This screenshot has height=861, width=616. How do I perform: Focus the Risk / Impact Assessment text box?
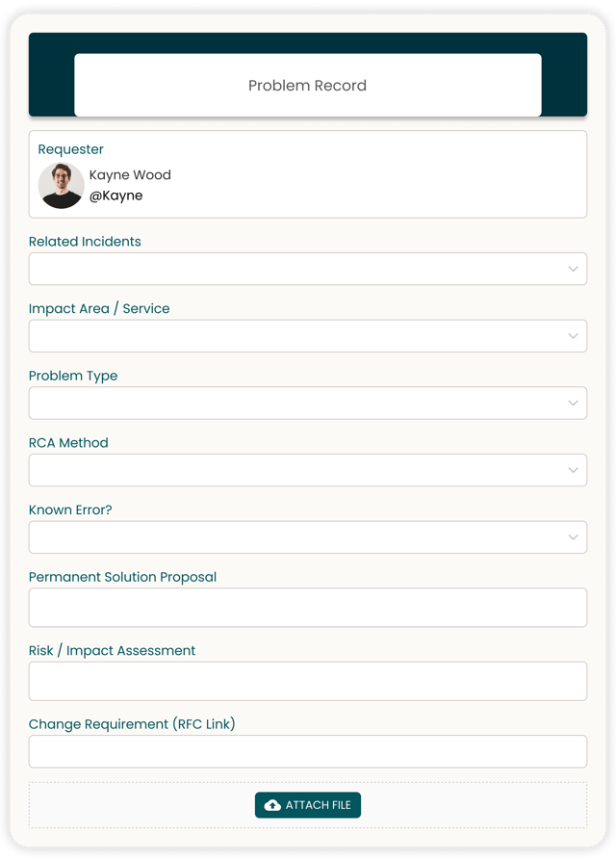(308, 681)
